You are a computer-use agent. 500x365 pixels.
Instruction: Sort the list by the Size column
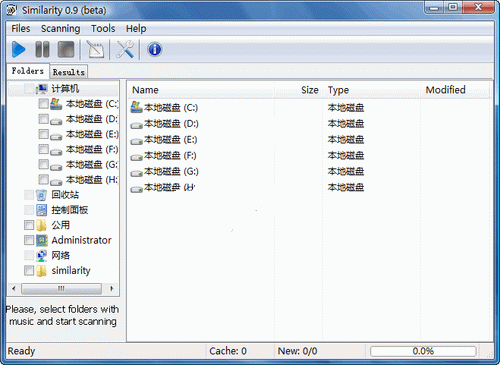tap(298, 90)
